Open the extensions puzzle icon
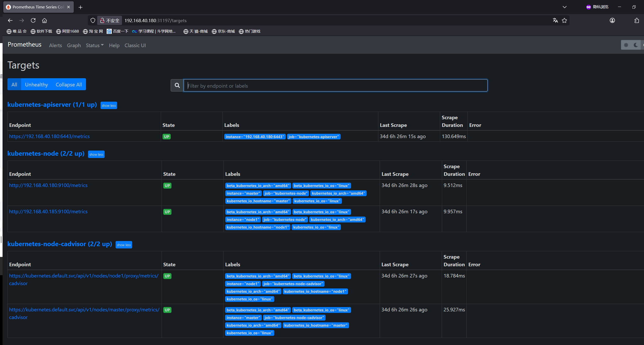This screenshot has width=644, height=345. (x=637, y=20)
